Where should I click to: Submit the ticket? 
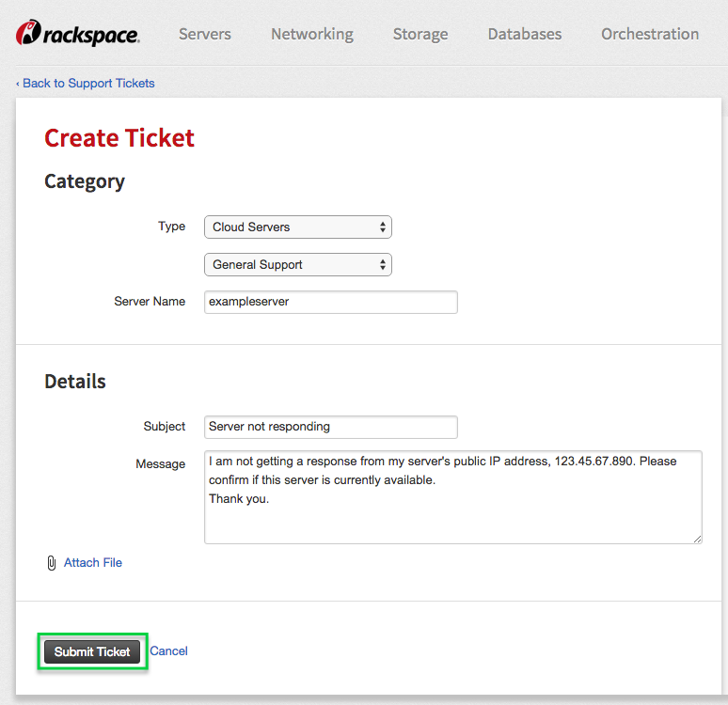pyautogui.click(x=92, y=651)
